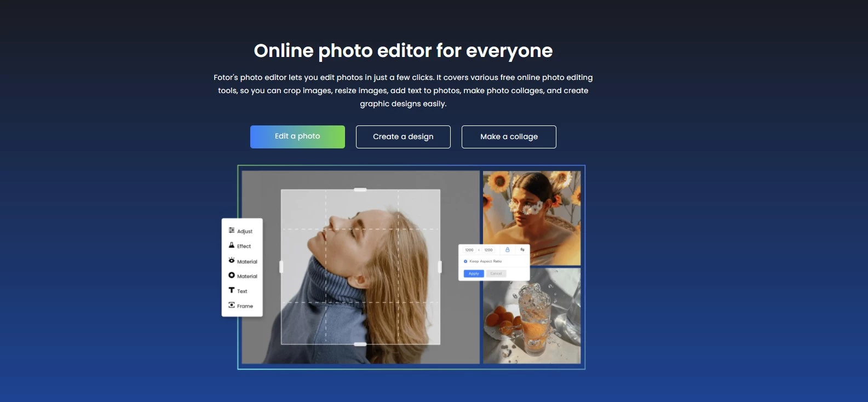Toggle the Keep Aspect Ratio radio button
The height and width of the screenshot is (402, 868).
tap(465, 261)
